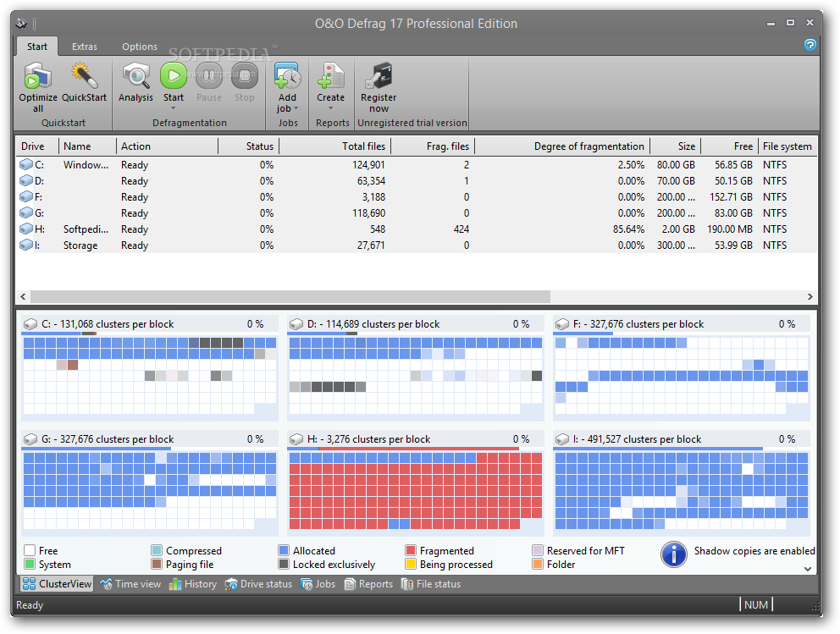Launch QuickStart wizard icon
840x634 pixels.
tap(84, 75)
